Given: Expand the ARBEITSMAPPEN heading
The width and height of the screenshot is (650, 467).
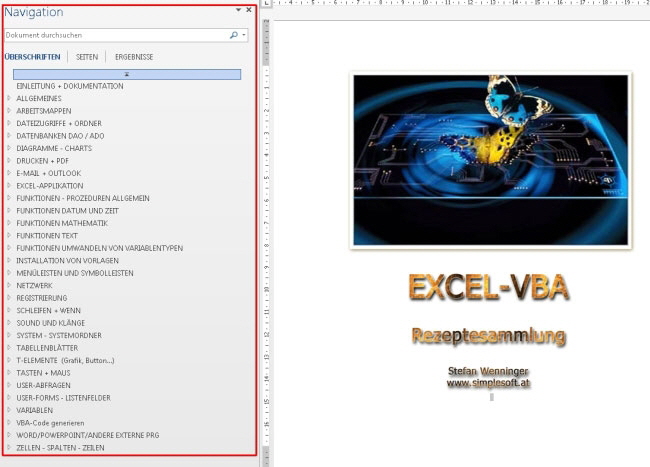Looking at the screenshot, I should (9, 111).
